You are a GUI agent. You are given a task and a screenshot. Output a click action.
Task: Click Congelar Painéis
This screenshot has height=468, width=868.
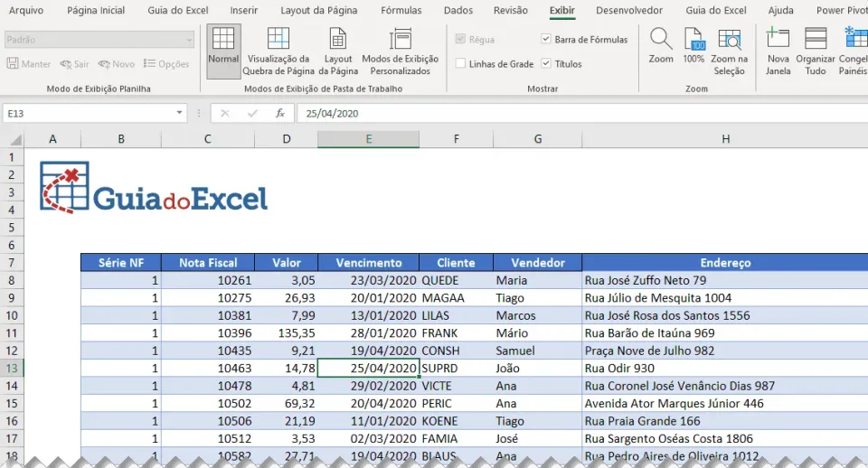point(853,51)
